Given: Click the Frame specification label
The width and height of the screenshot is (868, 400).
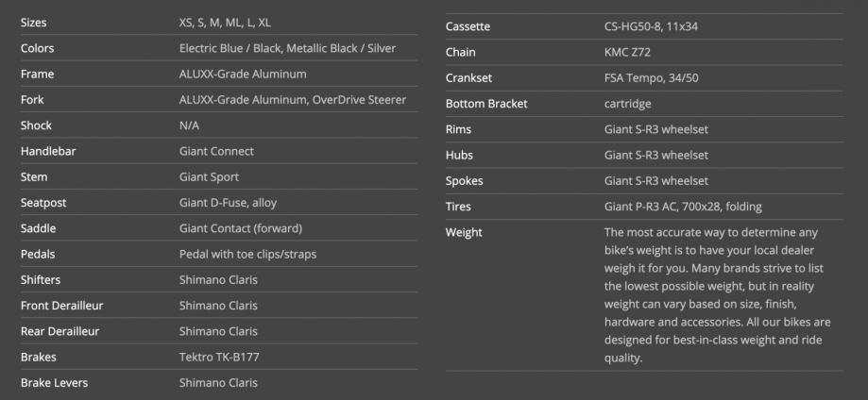Looking at the screenshot, I should [38, 74].
